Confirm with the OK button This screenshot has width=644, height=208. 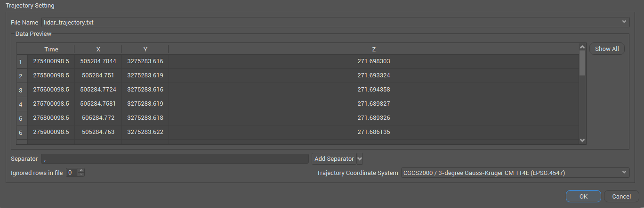point(583,196)
